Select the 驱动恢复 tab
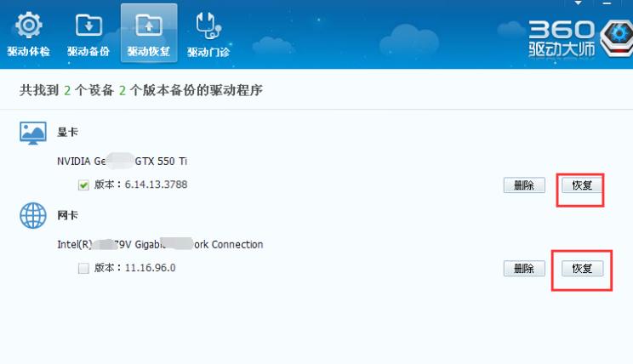This screenshot has width=633, height=364. click(149, 33)
